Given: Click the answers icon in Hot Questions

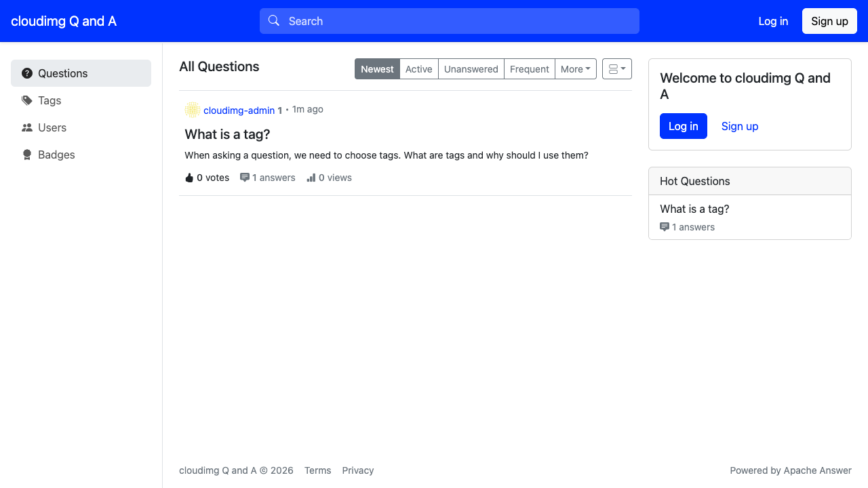Looking at the screenshot, I should tap(665, 227).
